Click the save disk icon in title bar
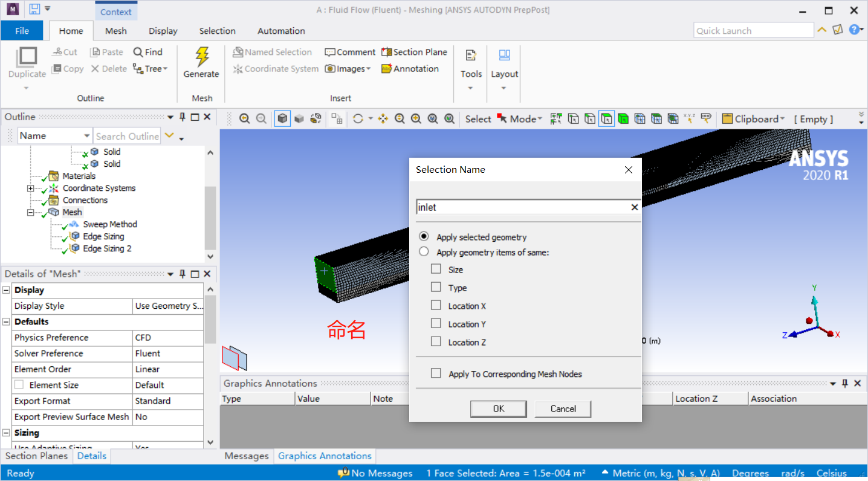868x481 pixels. click(34, 9)
